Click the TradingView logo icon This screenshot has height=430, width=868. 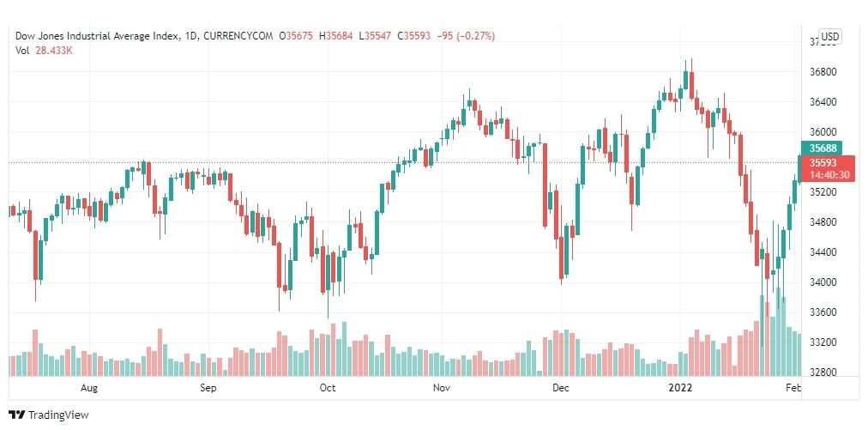17,415
